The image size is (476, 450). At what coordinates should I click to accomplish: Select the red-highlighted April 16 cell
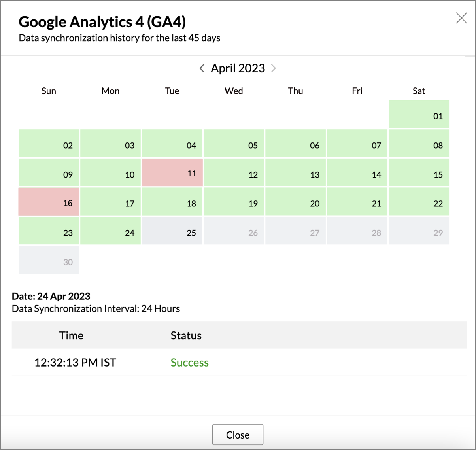(x=49, y=202)
